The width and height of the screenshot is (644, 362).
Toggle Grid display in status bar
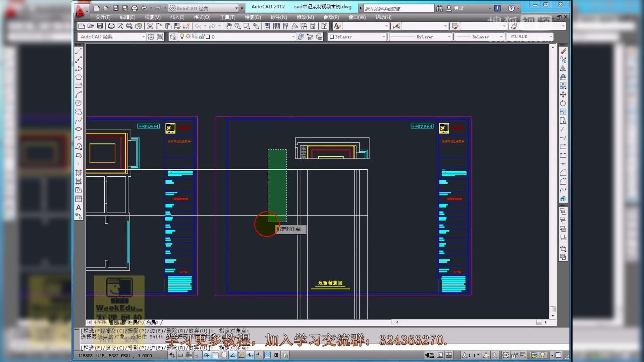(x=189, y=355)
